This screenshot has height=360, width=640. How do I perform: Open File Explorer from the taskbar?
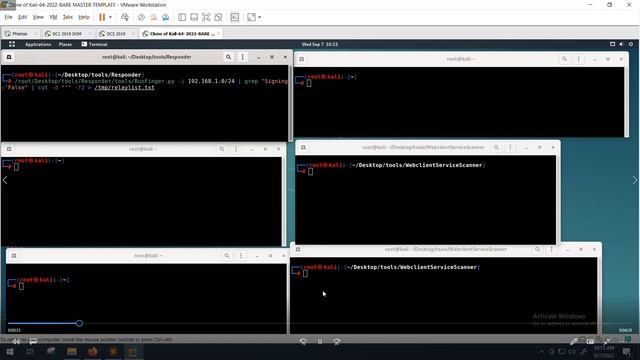[72, 351]
